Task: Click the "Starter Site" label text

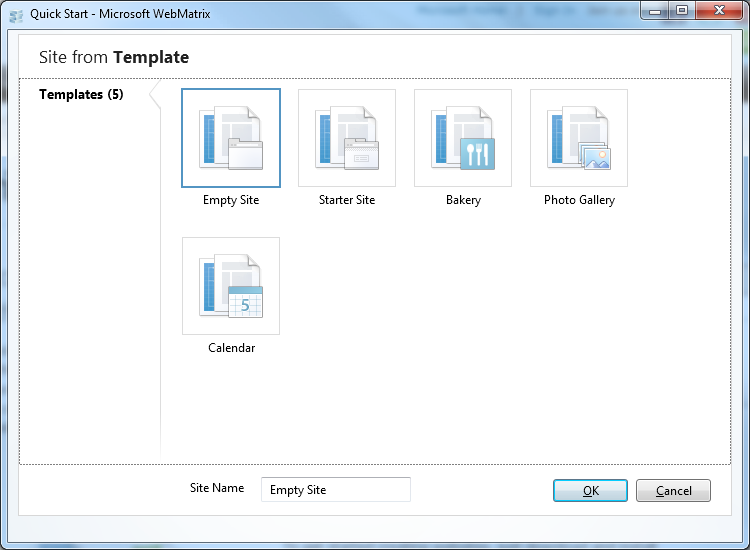Action: [x=347, y=200]
